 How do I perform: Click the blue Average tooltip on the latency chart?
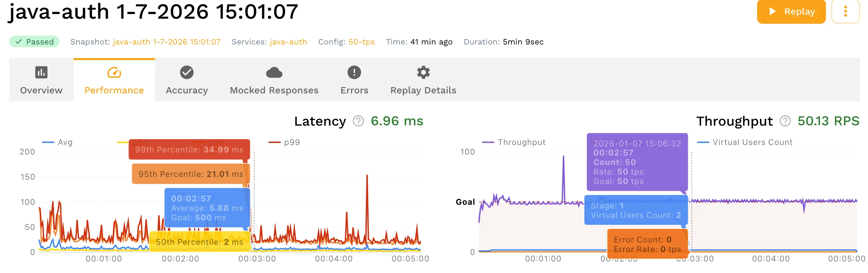click(207, 207)
